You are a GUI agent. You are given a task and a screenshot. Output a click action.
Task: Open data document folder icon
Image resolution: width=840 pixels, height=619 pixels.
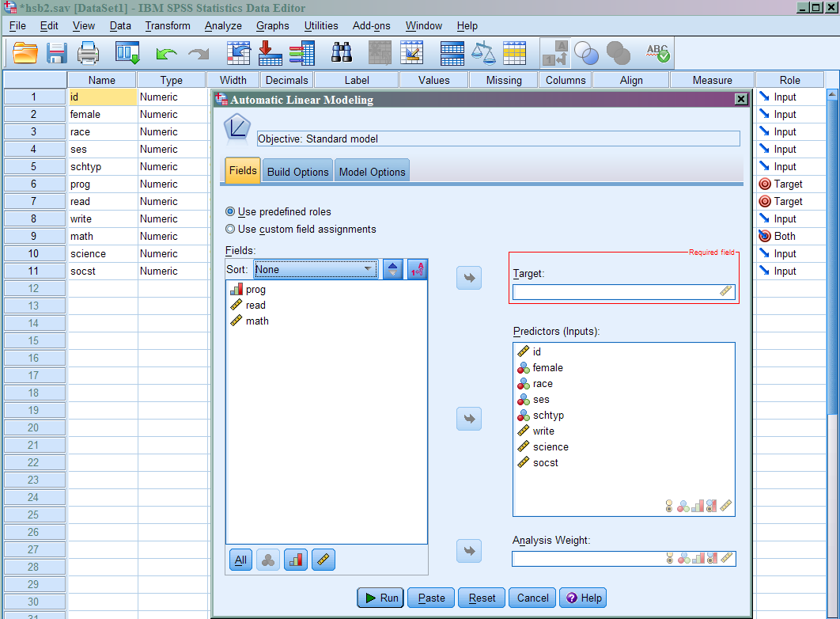[x=25, y=53]
